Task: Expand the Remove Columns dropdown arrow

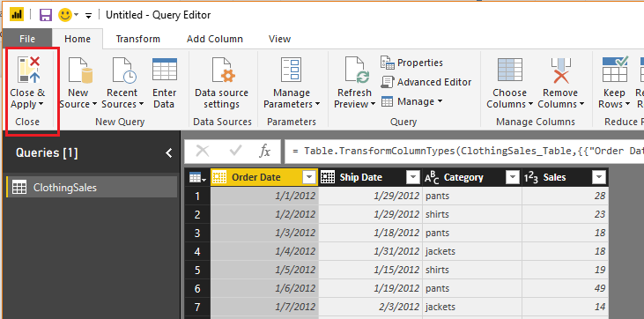Action: [581, 104]
